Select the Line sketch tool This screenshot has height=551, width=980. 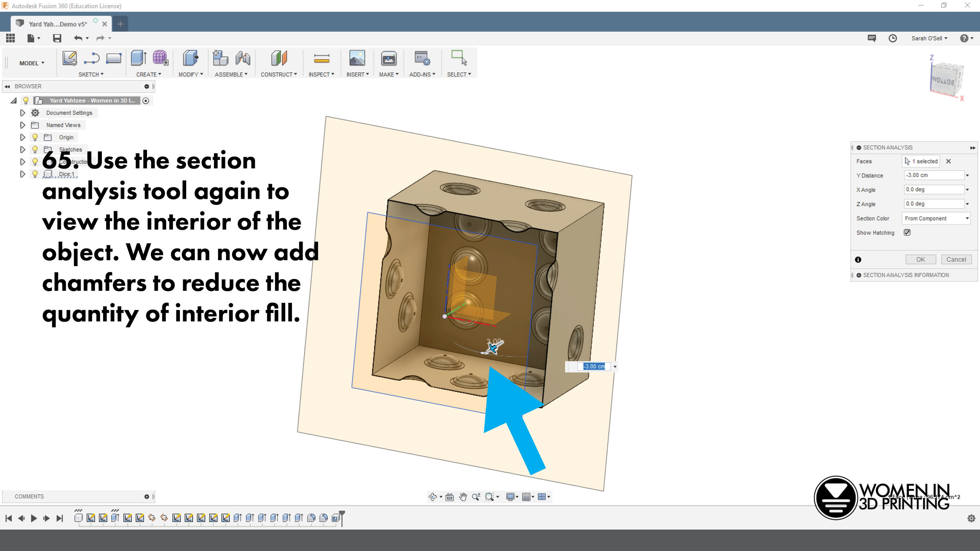[x=92, y=58]
